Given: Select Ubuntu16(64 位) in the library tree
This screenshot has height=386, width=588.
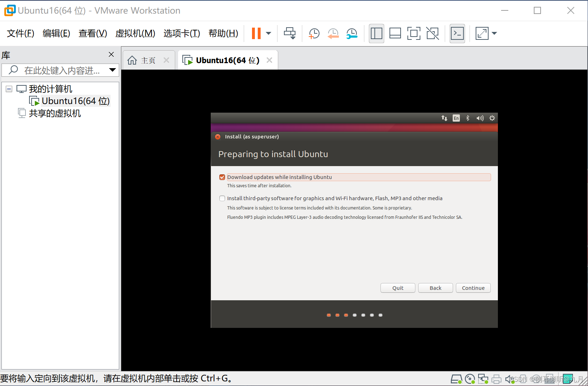Looking at the screenshot, I should point(76,101).
